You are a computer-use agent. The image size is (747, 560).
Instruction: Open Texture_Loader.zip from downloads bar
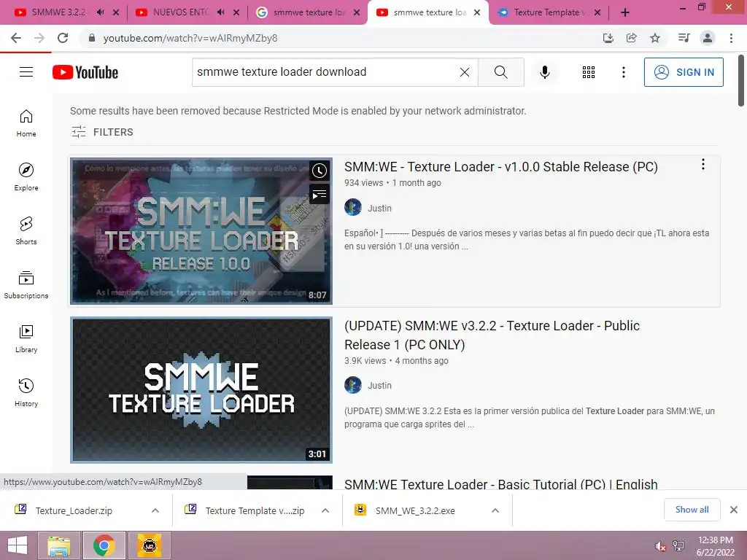[x=74, y=510]
